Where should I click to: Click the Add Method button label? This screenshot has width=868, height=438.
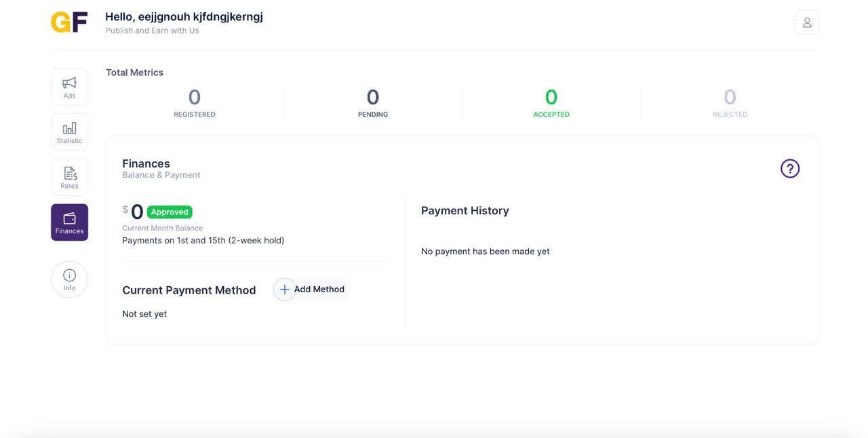319,290
